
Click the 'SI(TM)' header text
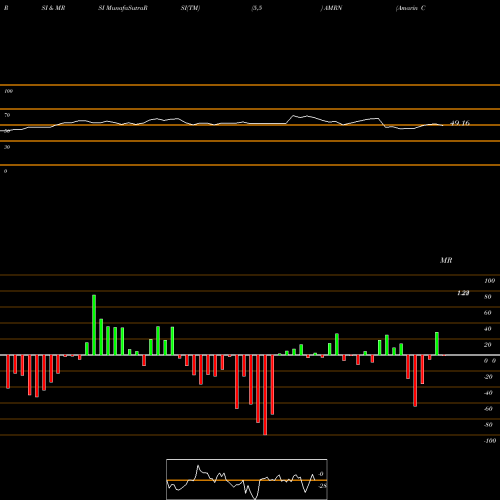coord(190,8)
